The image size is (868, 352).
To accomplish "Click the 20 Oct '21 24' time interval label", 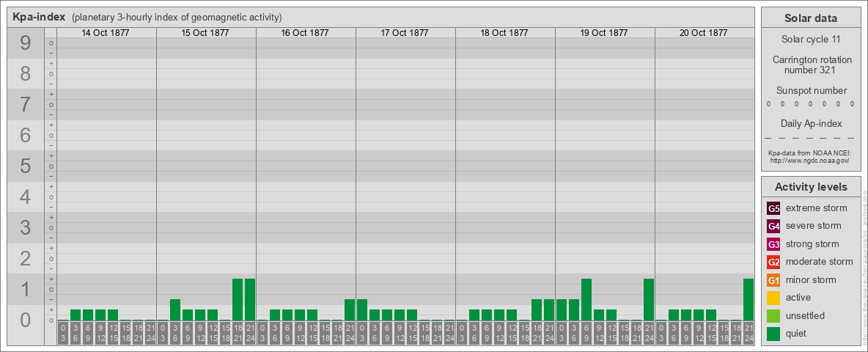I will point(748,333).
